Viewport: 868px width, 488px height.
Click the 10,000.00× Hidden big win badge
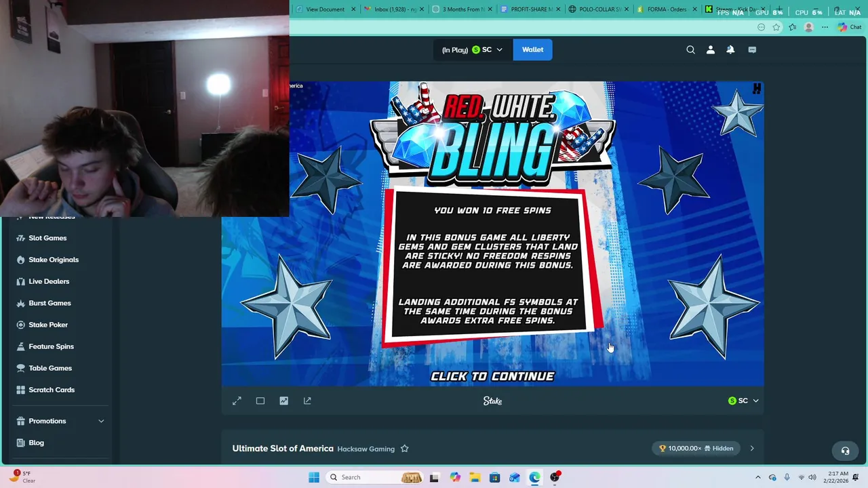[x=696, y=448]
